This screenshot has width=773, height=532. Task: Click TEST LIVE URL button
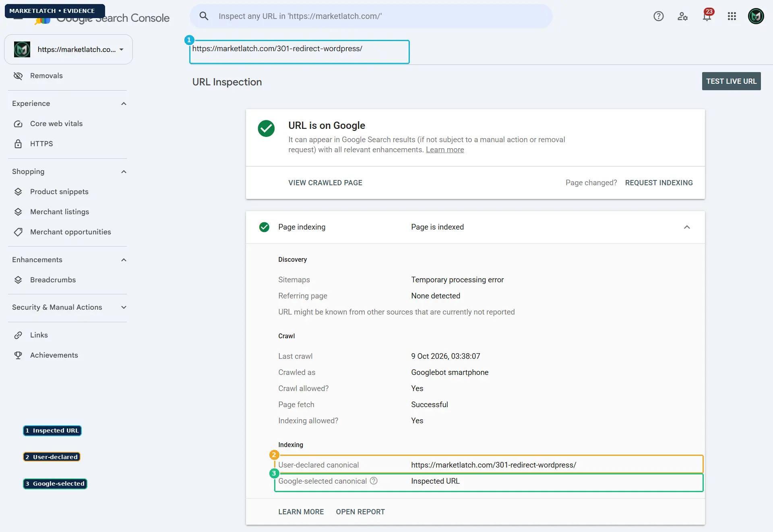(731, 81)
